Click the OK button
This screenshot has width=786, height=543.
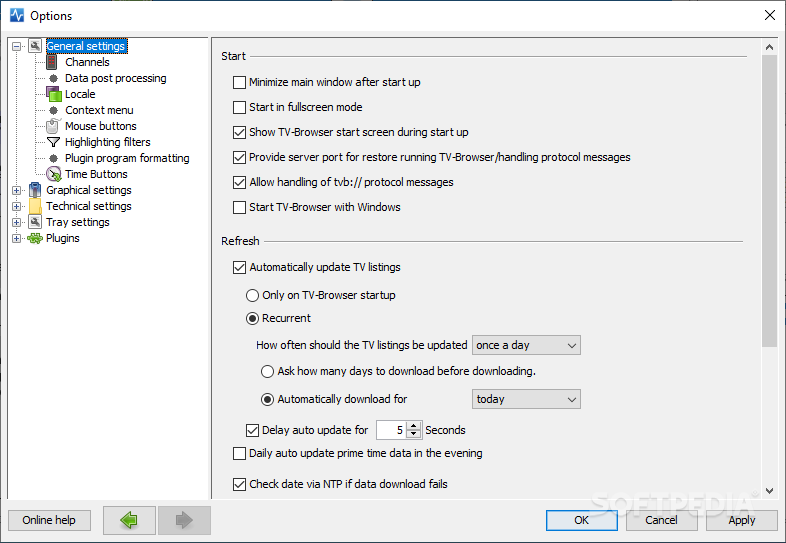click(581, 520)
